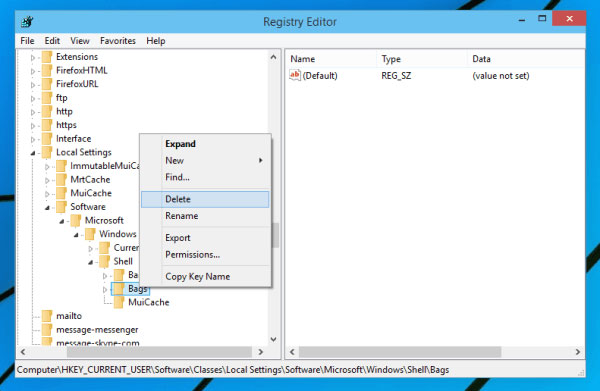Viewport: 600px width, 391px height.
Task: Choose Permissions... in the context menu
Action: (205, 254)
